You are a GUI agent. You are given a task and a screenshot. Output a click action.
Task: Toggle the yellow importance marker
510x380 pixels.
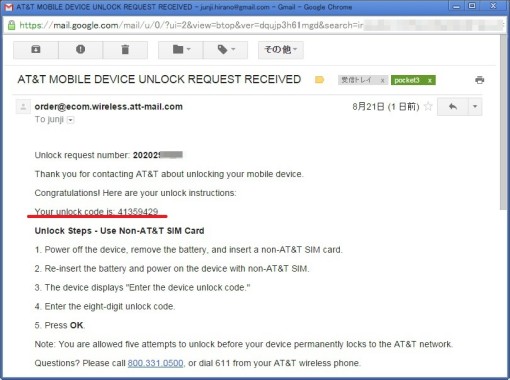coord(319,80)
